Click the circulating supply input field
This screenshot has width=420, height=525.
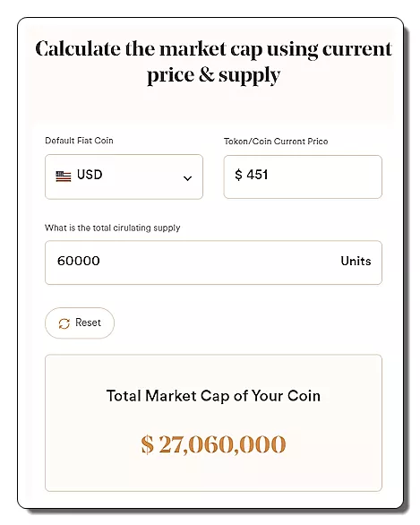213,262
